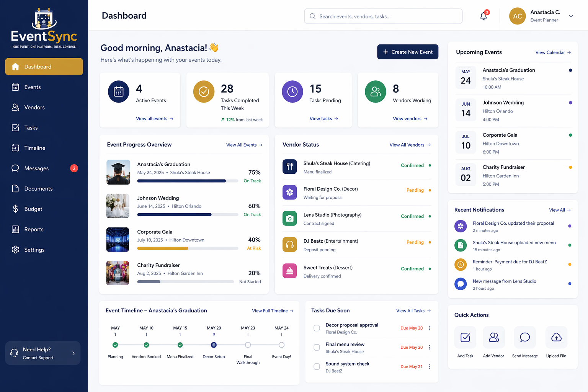The width and height of the screenshot is (588, 392).
Task: Click the Create New Event button
Action: pyautogui.click(x=408, y=52)
